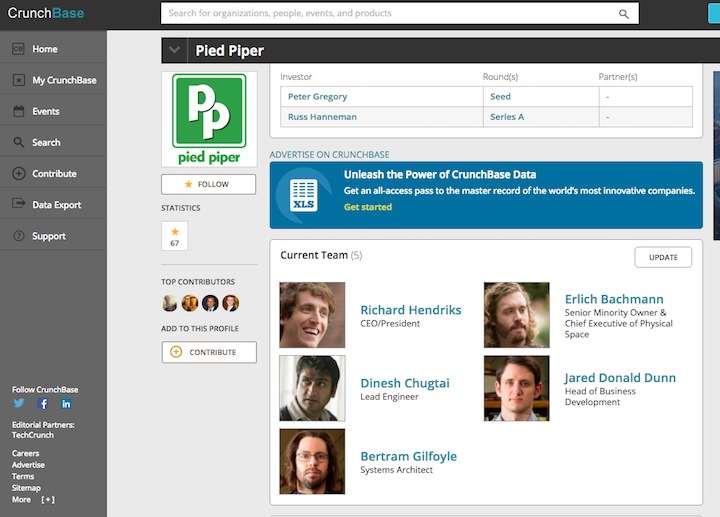Click the Support question mark icon

click(18, 236)
